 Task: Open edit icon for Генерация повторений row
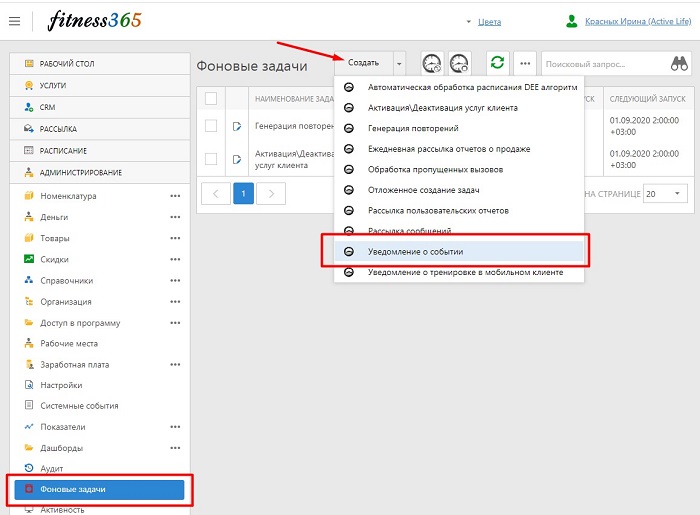pos(237,126)
